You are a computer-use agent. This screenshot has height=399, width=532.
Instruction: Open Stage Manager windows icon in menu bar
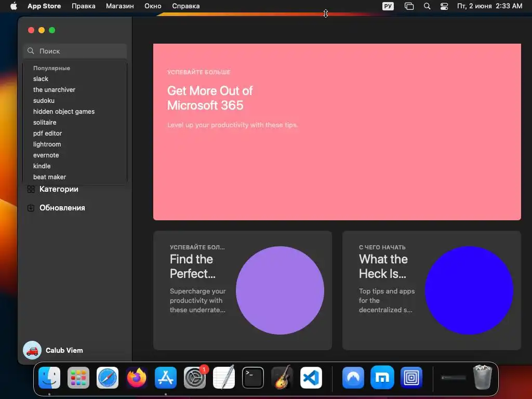pyautogui.click(x=409, y=6)
